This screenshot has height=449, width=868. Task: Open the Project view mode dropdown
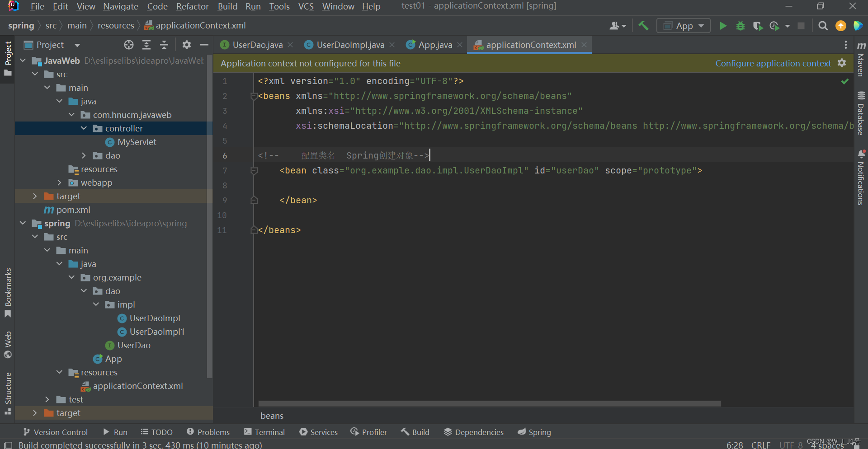[x=77, y=45]
